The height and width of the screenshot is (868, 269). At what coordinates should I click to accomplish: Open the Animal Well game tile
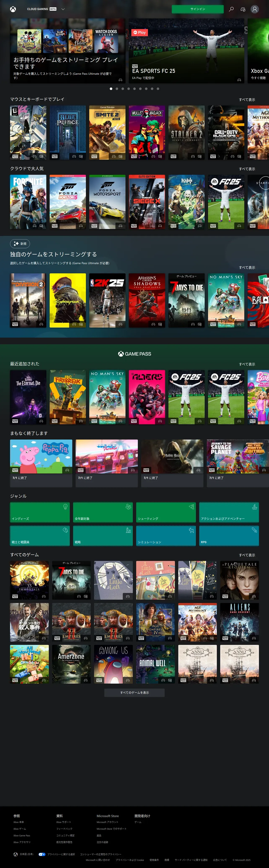click(155, 664)
